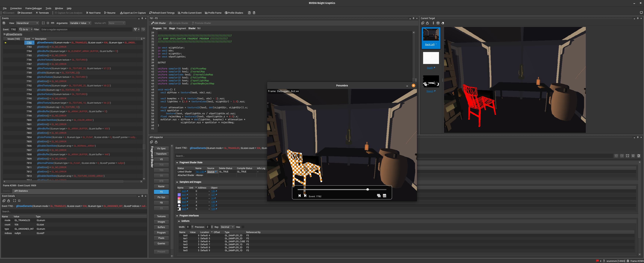Click the event filter regex input field
The width and height of the screenshot is (644, 263).
coord(86,30)
